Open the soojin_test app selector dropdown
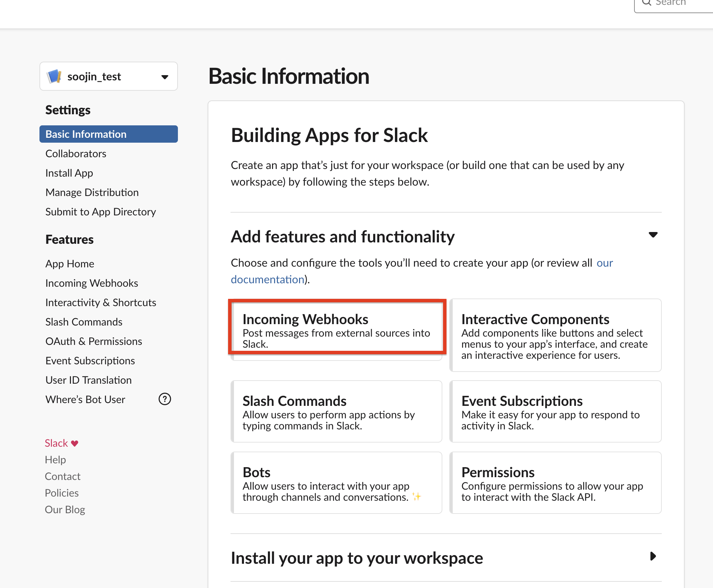713x588 pixels. coord(165,77)
